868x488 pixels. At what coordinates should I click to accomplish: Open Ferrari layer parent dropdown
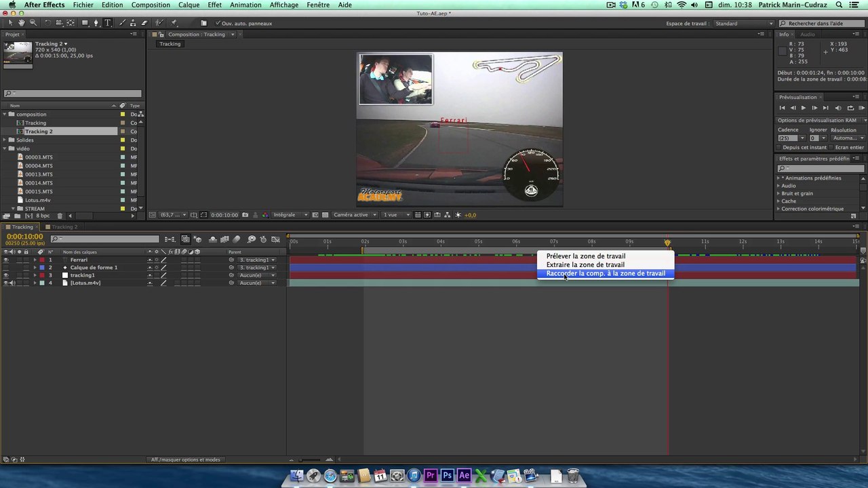pyautogui.click(x=257, y=260)
